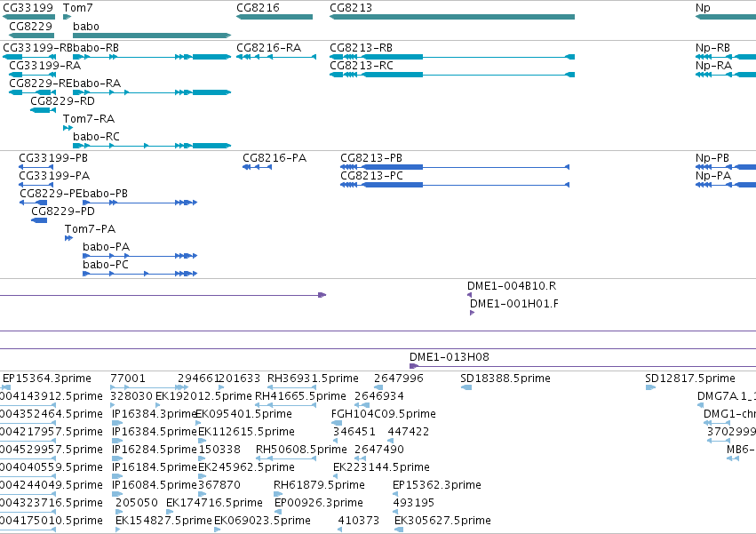Select the 77001 EST label
756x534 pixels.
[128, 379]
